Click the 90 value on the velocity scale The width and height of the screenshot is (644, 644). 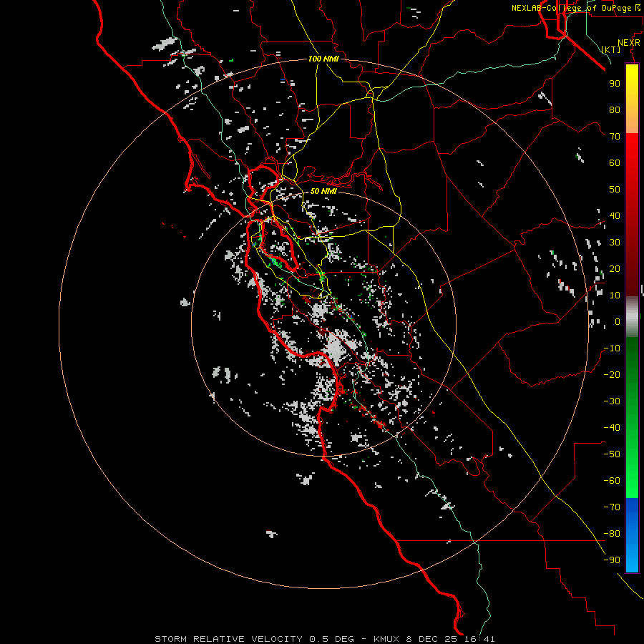(x=615, y=84)
